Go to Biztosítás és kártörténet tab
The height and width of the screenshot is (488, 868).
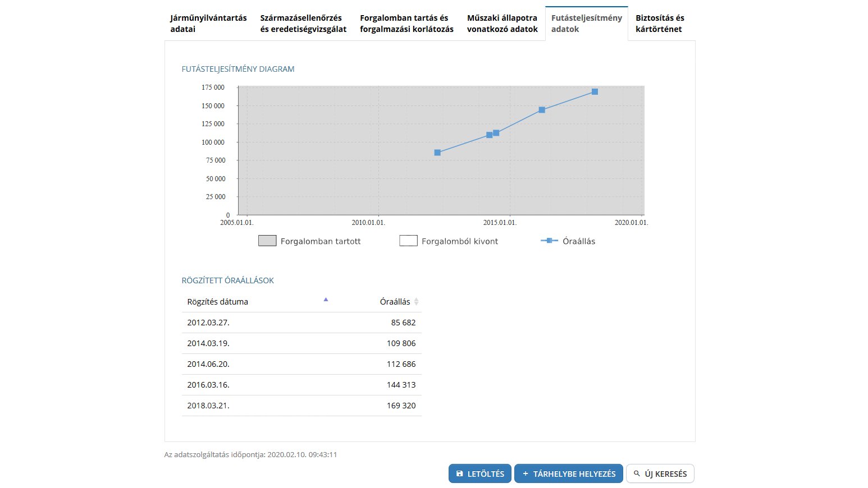pyautogui.click(x=660, y=24)
